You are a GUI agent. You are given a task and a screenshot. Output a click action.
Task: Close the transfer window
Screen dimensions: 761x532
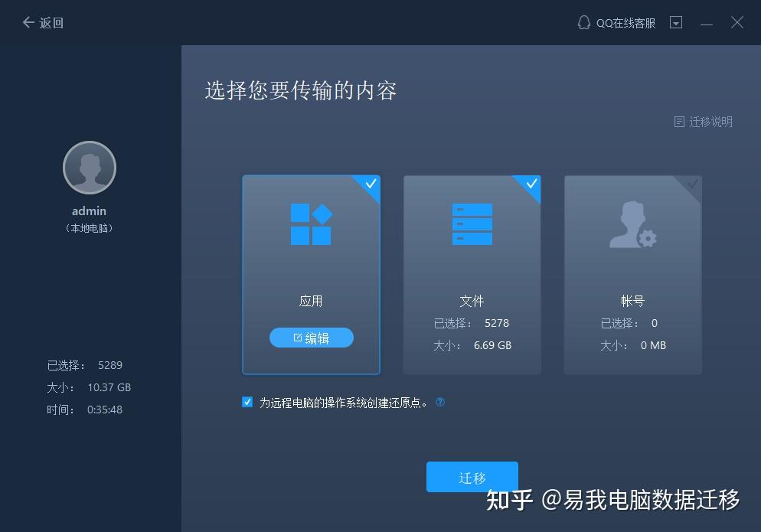click(737, 22)
